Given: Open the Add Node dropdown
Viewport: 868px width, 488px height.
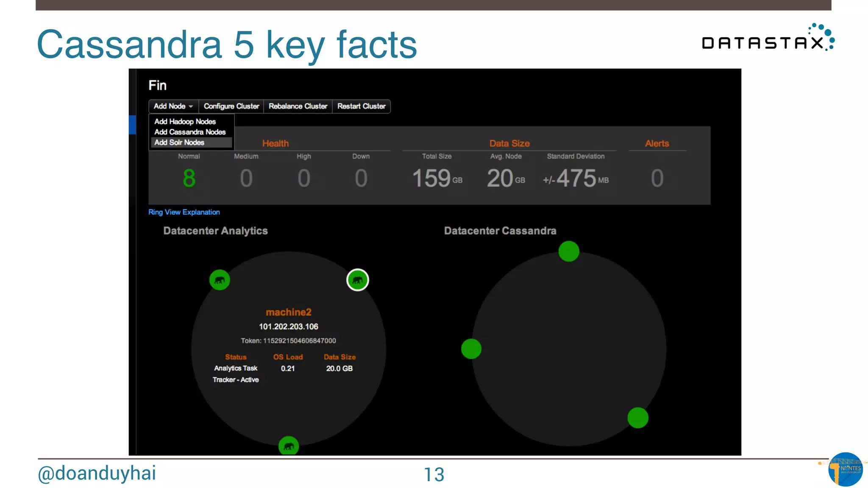Looking at the screenshot, I should (173, 106).
